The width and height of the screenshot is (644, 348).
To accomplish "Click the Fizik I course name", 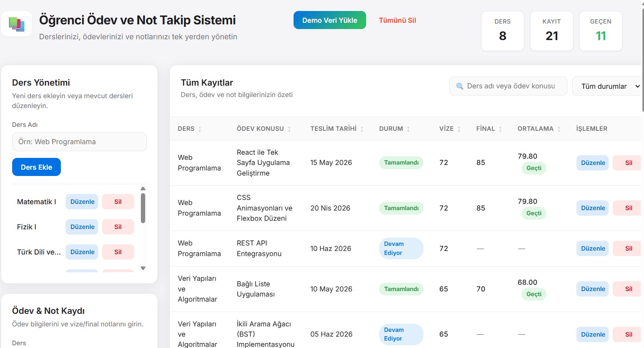I will point(27,227).
